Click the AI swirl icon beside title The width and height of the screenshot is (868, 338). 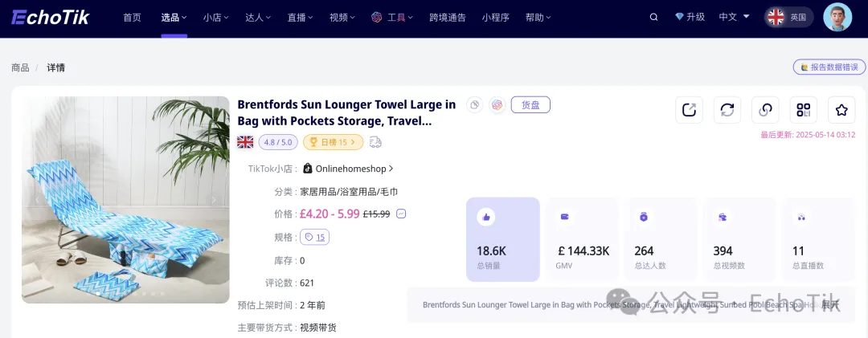point(497,104)
